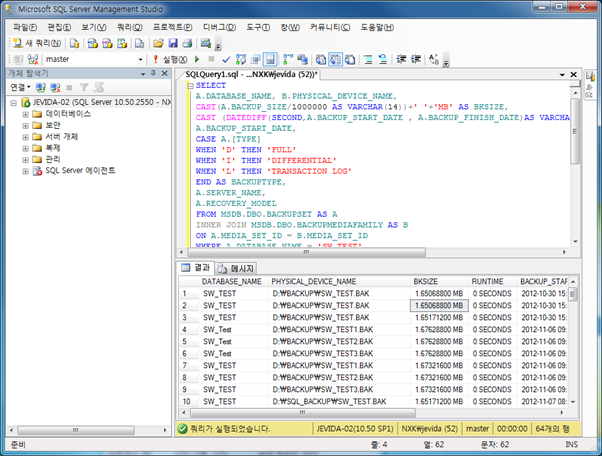
Task: Click the Query Options icon
Action: coord(255,59)
